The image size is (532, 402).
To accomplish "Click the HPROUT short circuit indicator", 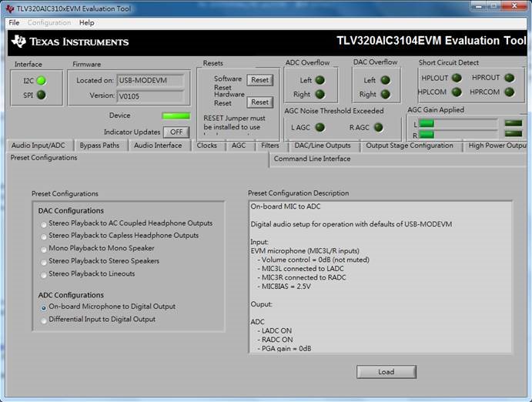I will pos(509,78).
